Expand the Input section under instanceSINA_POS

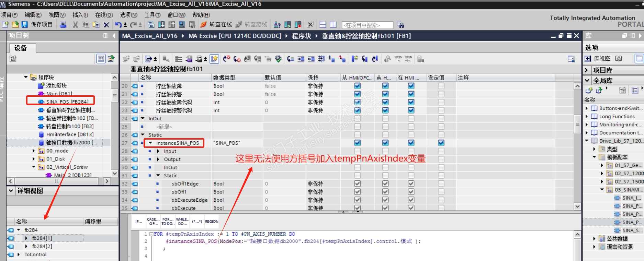click(158, 151)
